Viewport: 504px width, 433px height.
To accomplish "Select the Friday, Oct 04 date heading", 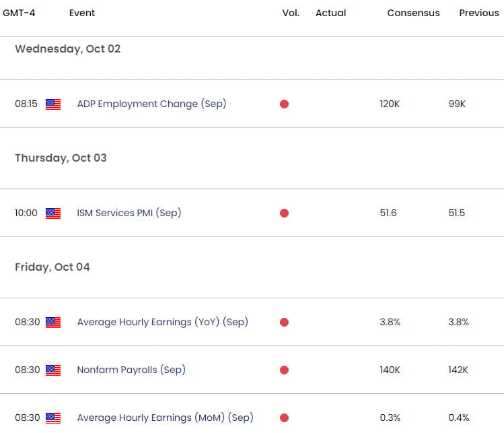I will tap(52, 267).
